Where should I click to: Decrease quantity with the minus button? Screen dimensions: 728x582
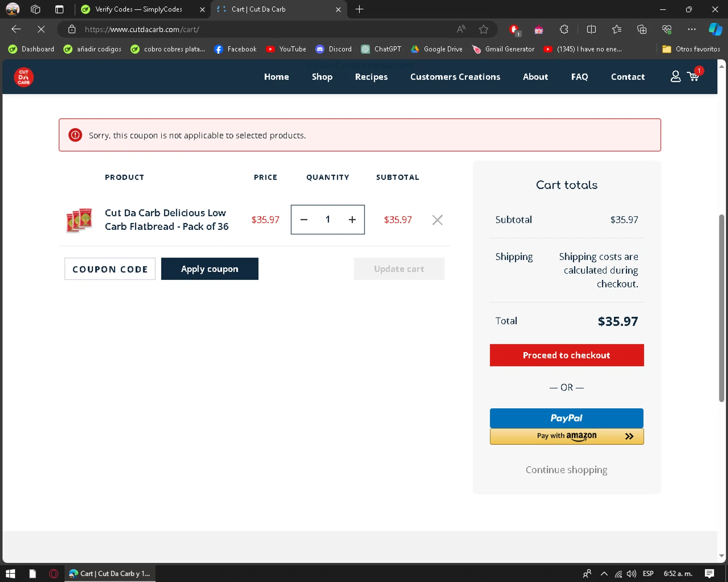pos(304,220)
